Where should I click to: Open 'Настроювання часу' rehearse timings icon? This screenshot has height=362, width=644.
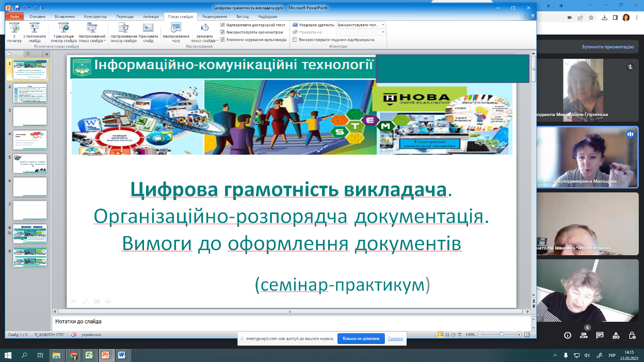176,31
